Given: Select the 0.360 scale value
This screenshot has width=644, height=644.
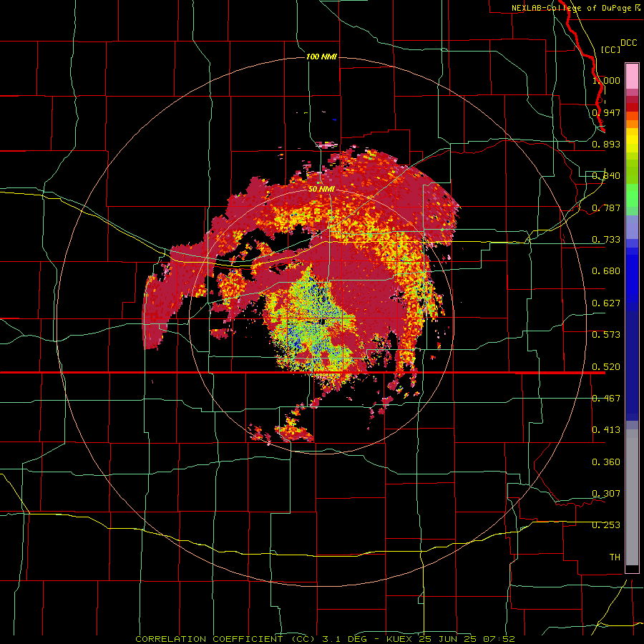Looking at the screenshot, I should [x=606, y=462].
